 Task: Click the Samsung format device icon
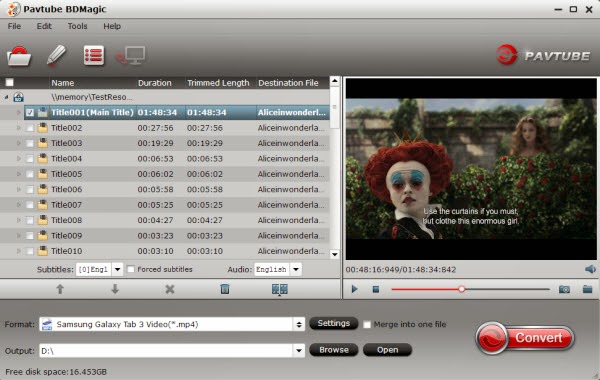pos(47,325)
